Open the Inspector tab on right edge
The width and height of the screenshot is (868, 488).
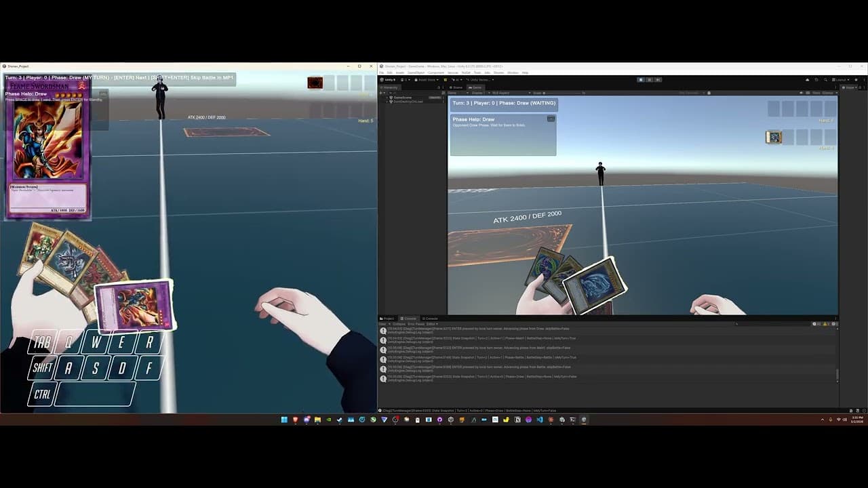pos(849,87)
